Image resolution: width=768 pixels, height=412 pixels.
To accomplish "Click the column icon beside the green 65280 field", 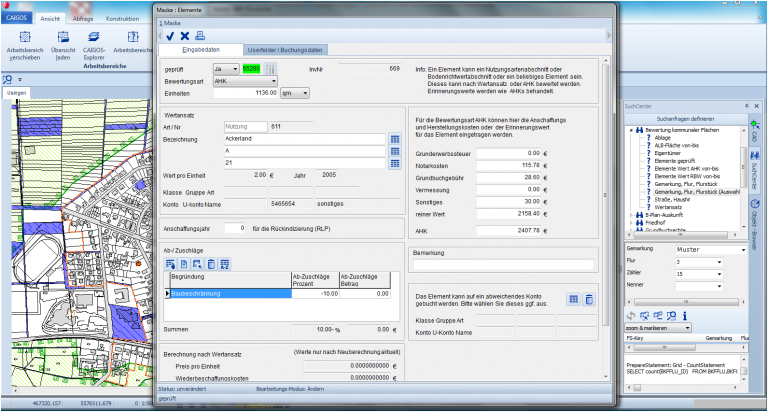I will pyautogui.click(x=271, y=69).
